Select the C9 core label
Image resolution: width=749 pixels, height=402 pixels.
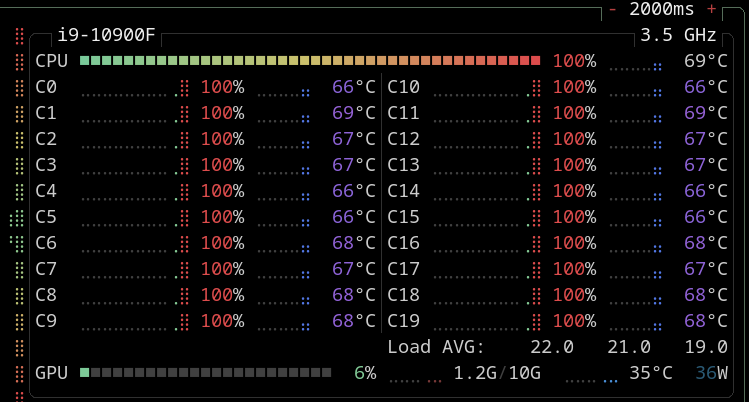[x=46, y=321]
